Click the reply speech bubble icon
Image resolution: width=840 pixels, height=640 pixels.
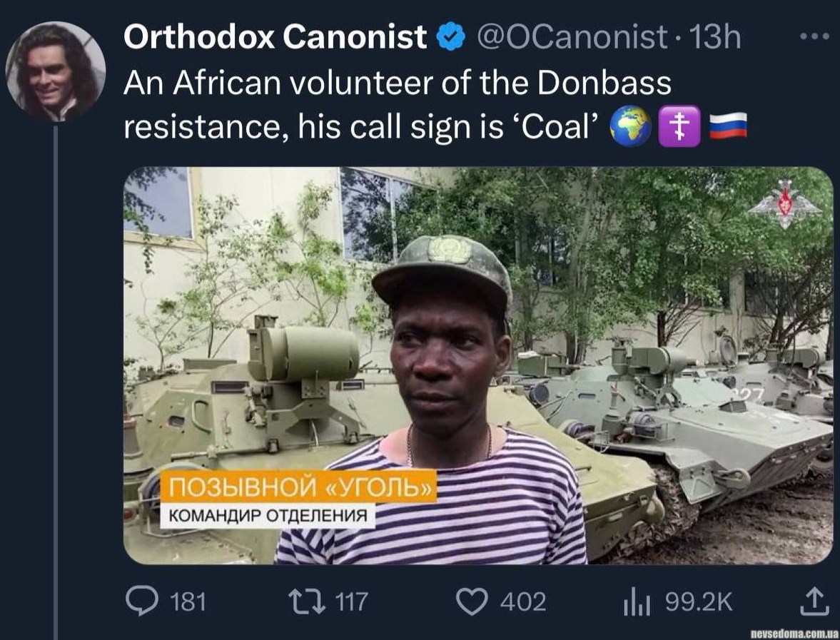coord(141,602)
